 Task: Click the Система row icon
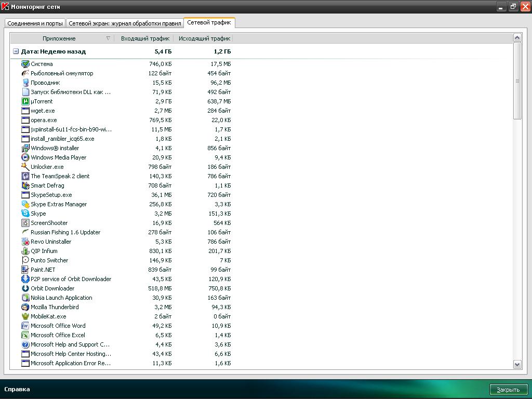tap(25, 64)
